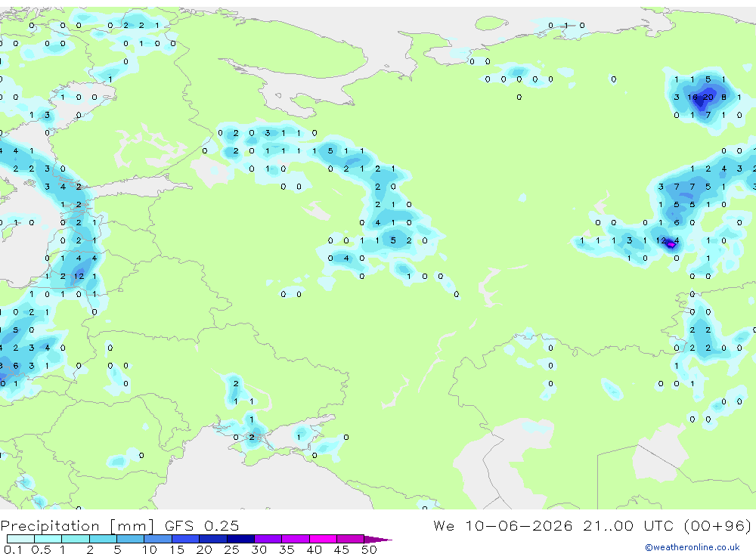Select legend swatch between 1 and 2
Viewport: 756px width, 554px height.
pos(76,539)
